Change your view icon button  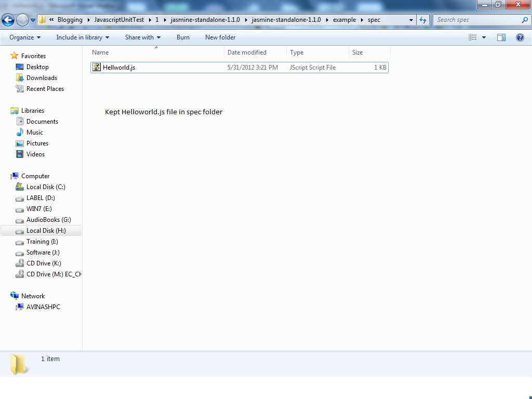(473, 37)
